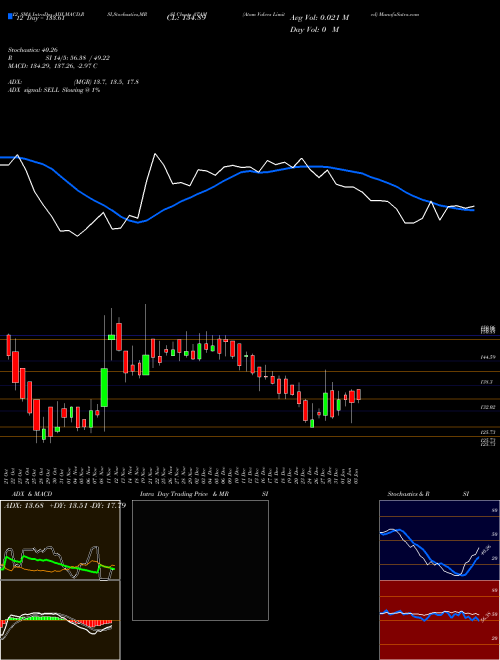
Task: Click the 132.02 price axis label
Action: [x=488, y=407]
